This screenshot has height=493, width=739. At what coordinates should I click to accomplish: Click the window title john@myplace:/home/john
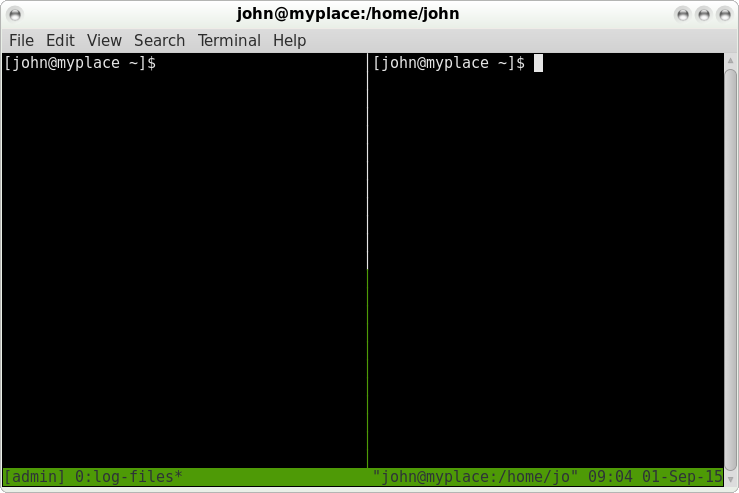tap(348, 14)
